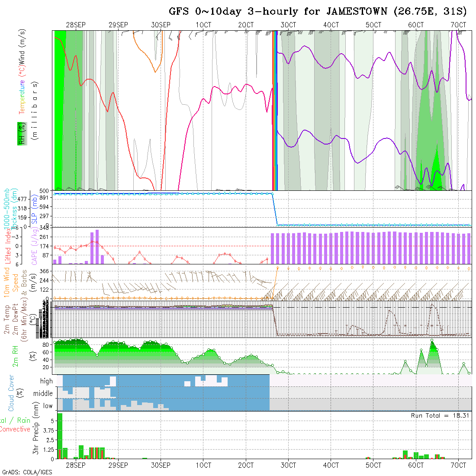Screen dimensions: 476x476
Task: Select the 28SEP label on top axis
Action: [x=75, y=25]
